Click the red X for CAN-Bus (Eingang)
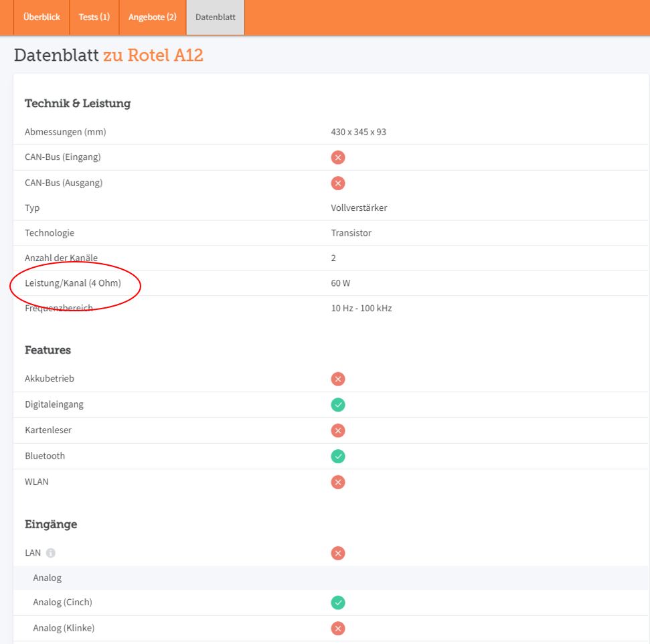 coord(338,157)
